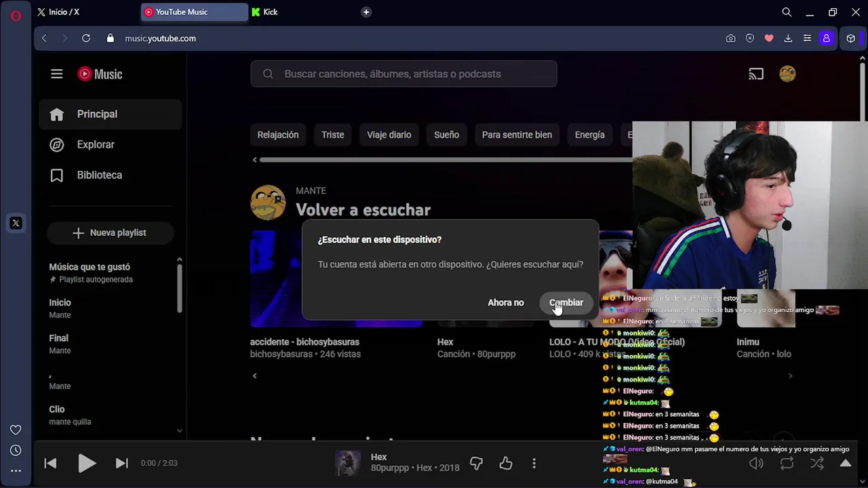Open Opera sidebar history clock icon
This screenshot has width=868, height=488.
[x=16, y=450]
